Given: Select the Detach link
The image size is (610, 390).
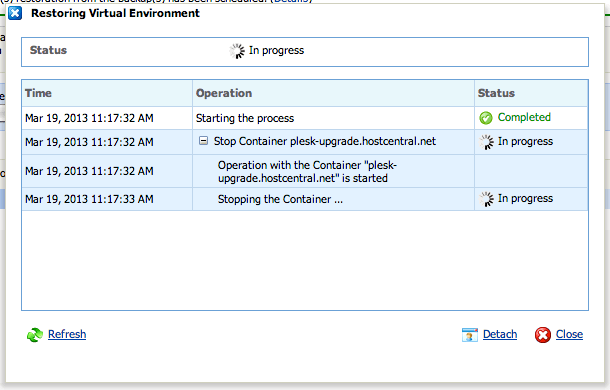Looking at the screenshot, I should pos(500,334).
